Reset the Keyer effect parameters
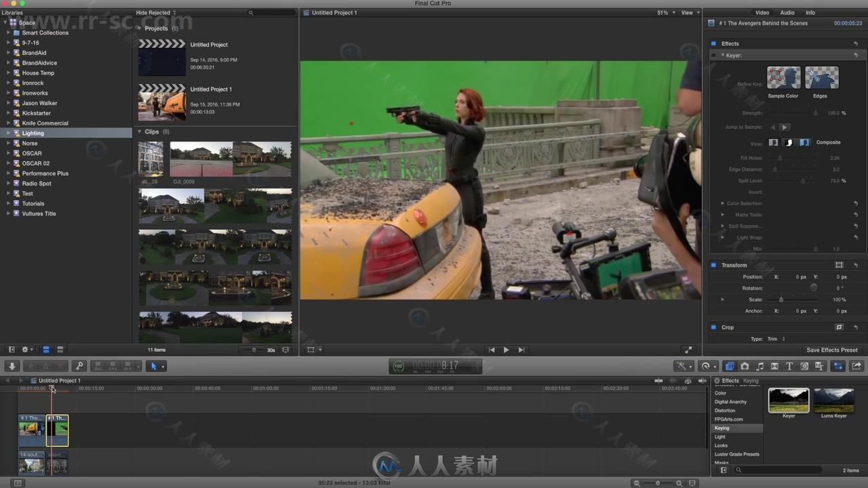This screenshot has height=488, width=868. tap(856, 55)
